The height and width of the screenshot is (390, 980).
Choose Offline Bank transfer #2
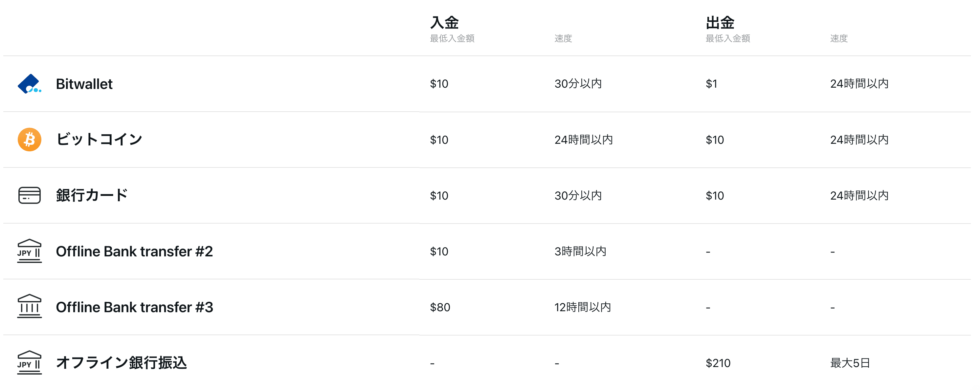(134, 251)
